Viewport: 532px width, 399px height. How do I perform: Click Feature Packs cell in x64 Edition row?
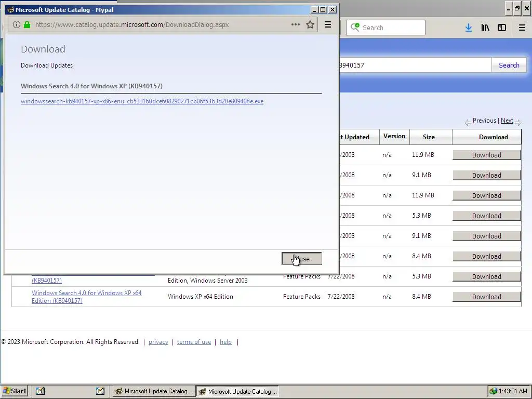tap(302, 297)
